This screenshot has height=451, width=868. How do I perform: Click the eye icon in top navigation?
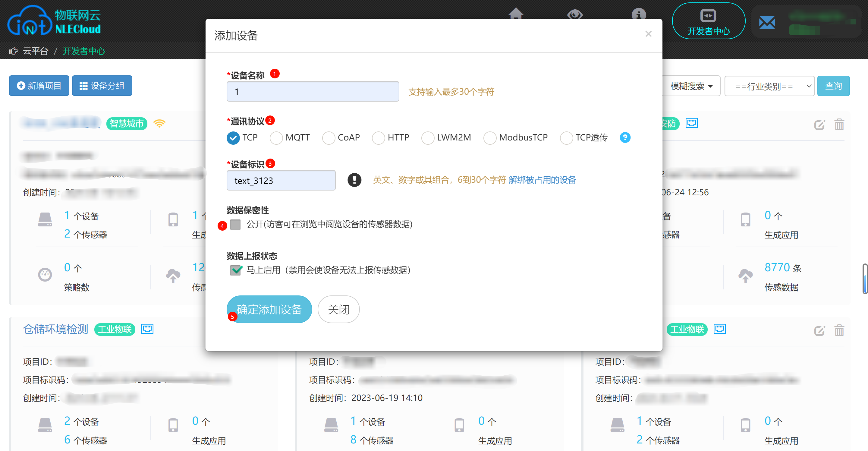click(574, 14)
